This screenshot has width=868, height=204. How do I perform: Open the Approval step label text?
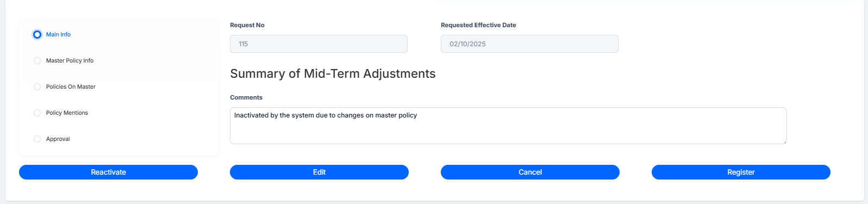click(x=58, y=139)
